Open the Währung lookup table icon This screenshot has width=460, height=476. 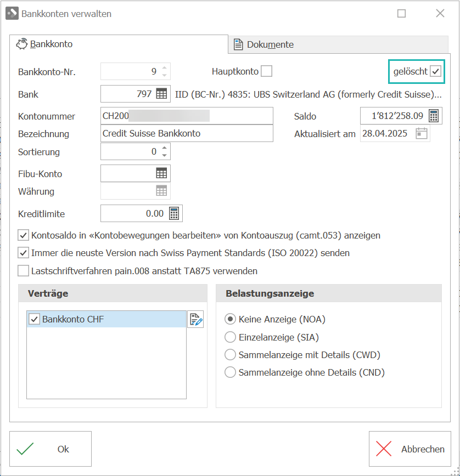[x=161, y=191]
